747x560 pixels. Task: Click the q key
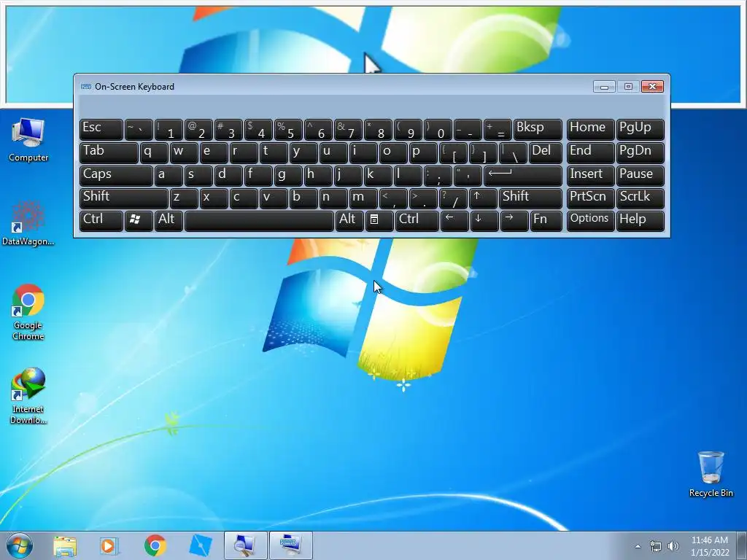tap(154, 153)
